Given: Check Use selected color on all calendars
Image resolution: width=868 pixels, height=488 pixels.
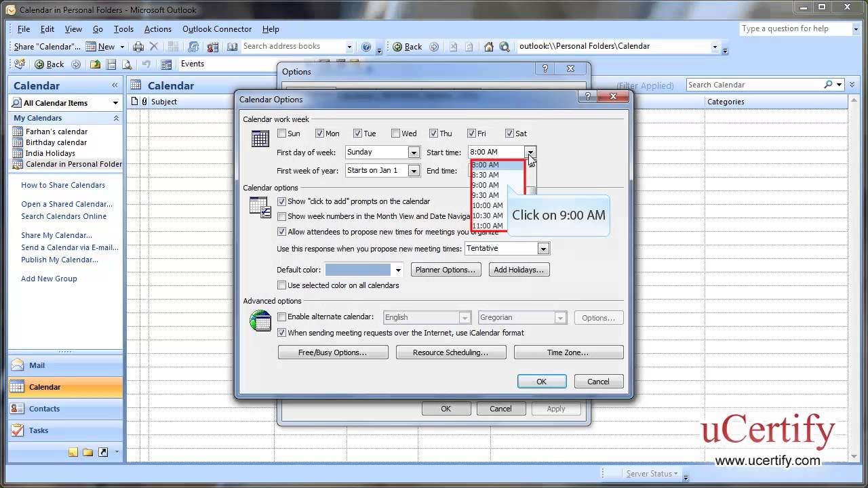Looking at the screenshot, I should [281, 285].
